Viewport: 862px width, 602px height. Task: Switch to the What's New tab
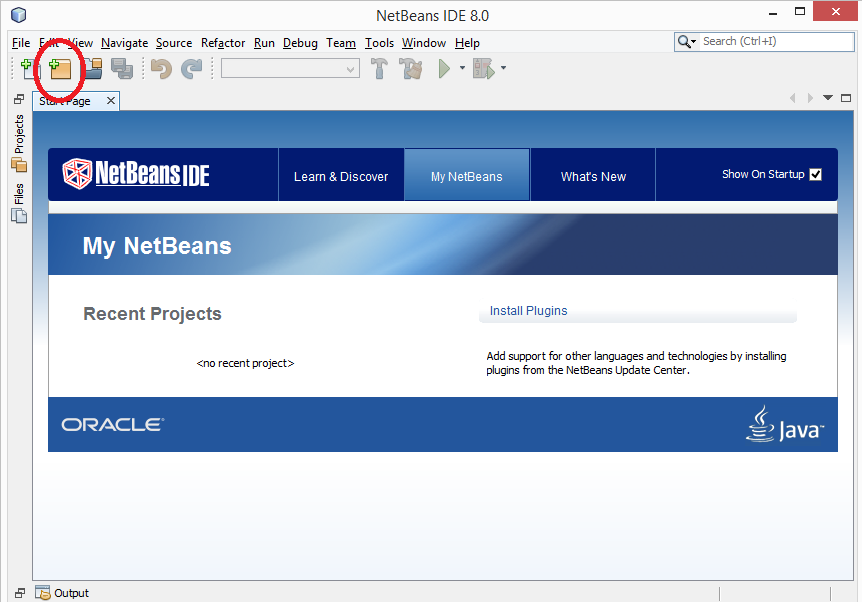pos(592,175)
